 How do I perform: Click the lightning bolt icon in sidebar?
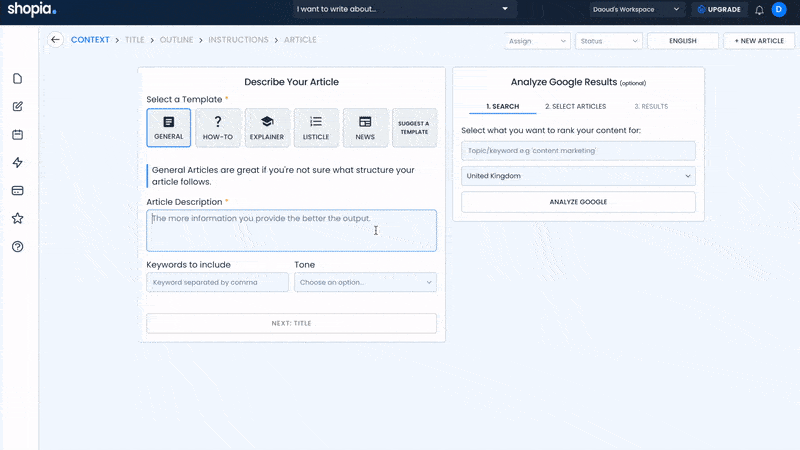17,163
